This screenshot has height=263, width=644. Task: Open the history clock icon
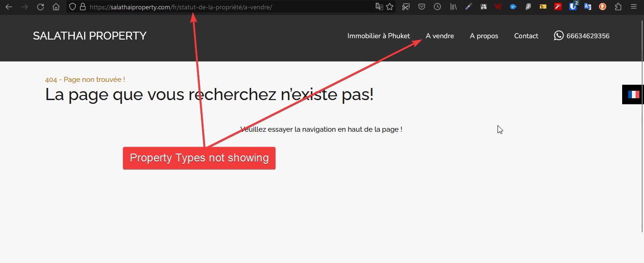[438, 7]
